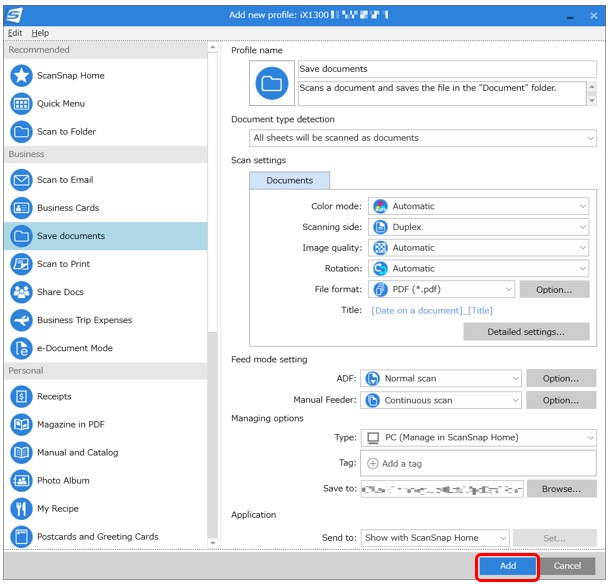611x584 pixels.
Task: Click the profile list scroll up arrow
Action: [x=212, y=48]
